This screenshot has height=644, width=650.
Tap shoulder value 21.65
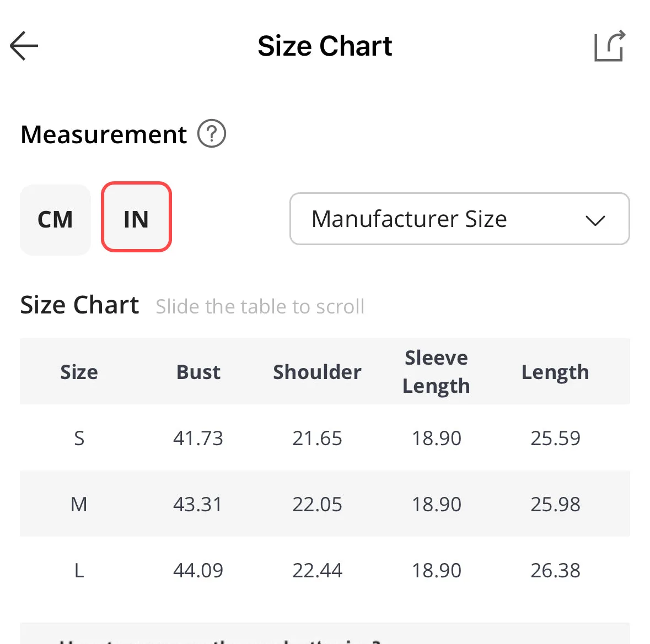click(x=317, y=438)
